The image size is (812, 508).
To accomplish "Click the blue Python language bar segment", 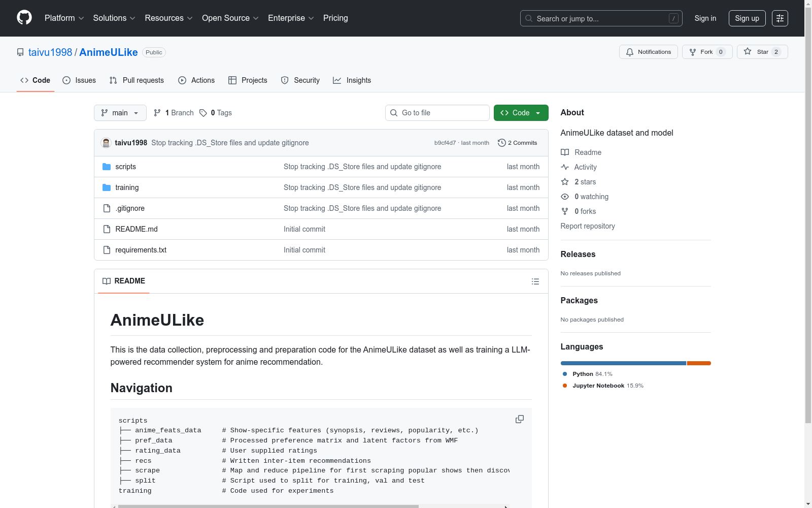I will 623,363.
